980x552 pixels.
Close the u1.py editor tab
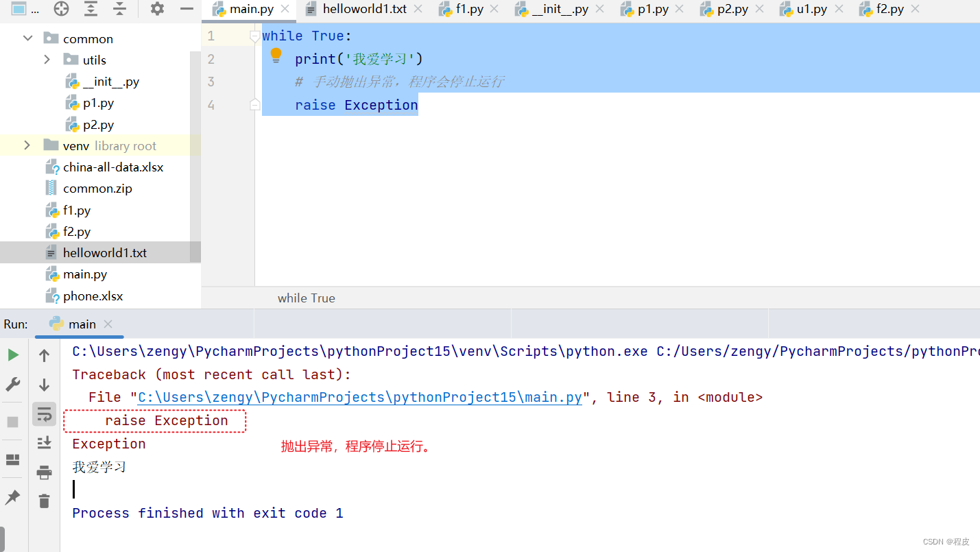pos(838,10)
